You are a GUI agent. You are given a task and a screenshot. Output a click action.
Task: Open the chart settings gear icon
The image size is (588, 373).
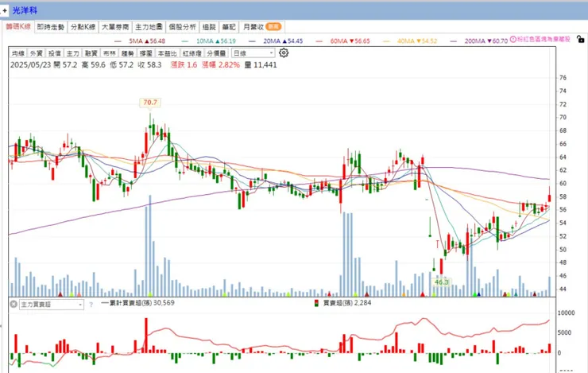point(284,53)
